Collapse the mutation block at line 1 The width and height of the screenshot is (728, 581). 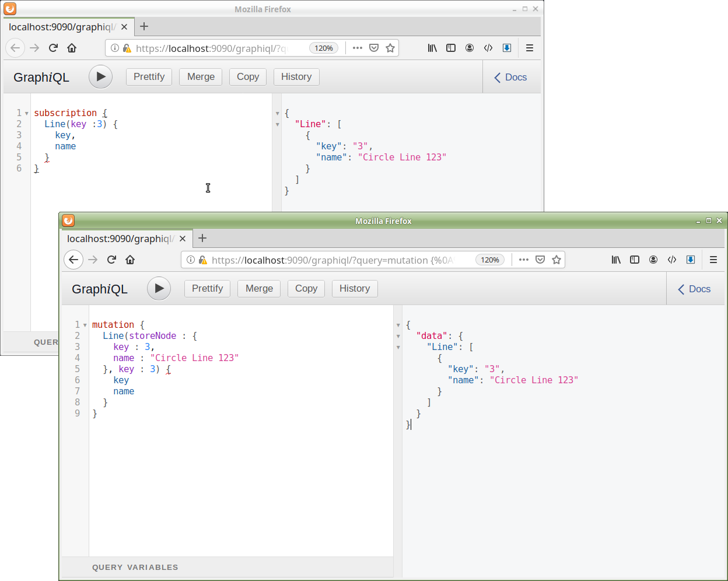coord(85,325)
